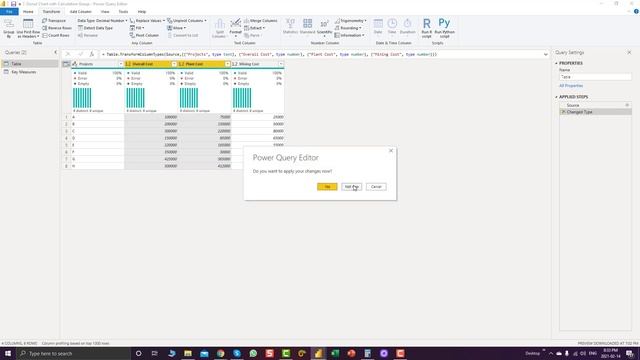Click the Scientific number icon
640x360 pixels.
(324, 27)
